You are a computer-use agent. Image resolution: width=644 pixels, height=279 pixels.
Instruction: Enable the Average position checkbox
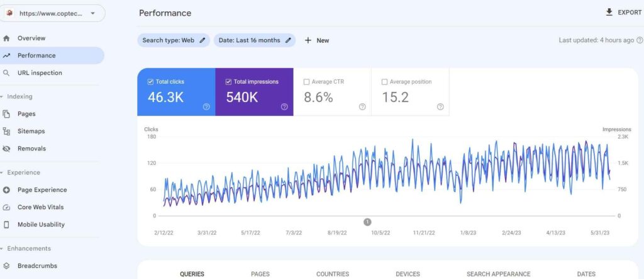pyautogui.click(x=384, y=82)
